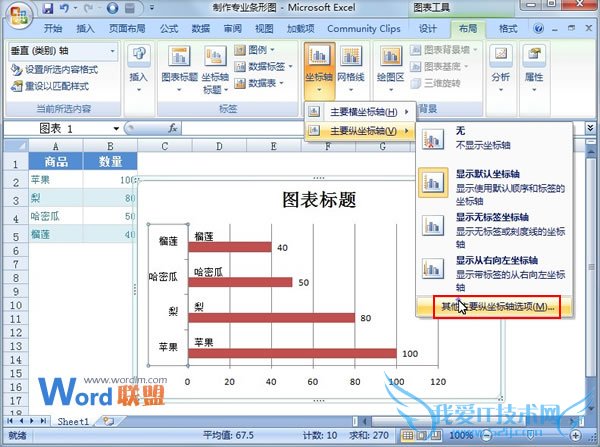
Task: Expand 主要横坐标轴(H) submenu
Action: 360,112
